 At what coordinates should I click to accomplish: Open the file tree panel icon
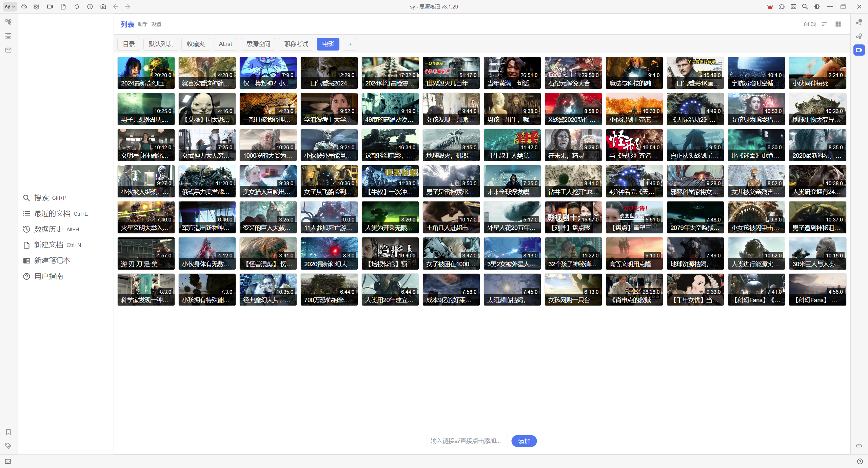[8, 22]
